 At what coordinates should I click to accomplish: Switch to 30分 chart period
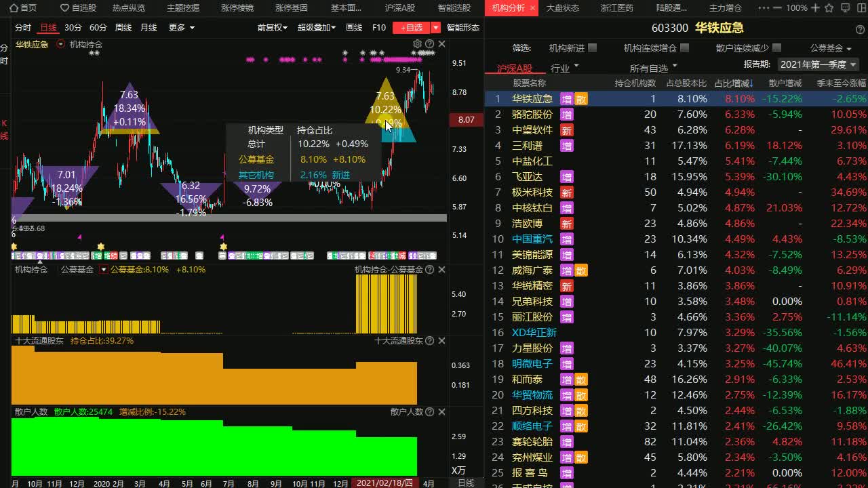tap(73, 28)
